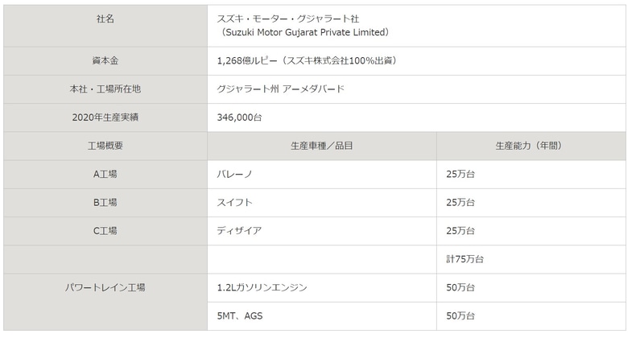Select the パワートレイン工場 label cell
Image resolution: width=644 pixels, height=342 pixels.
click(x=105, y=287)
